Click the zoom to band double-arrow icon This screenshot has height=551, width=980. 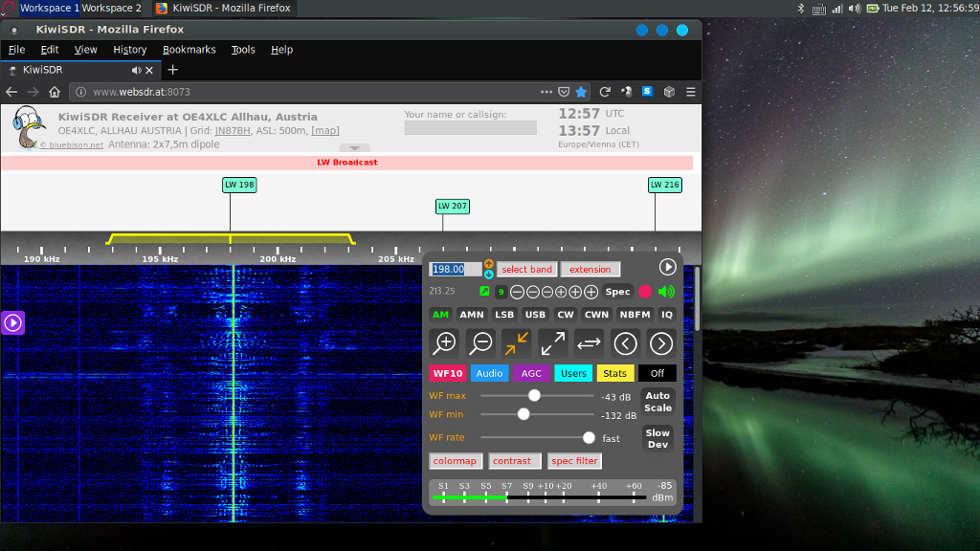589,343
